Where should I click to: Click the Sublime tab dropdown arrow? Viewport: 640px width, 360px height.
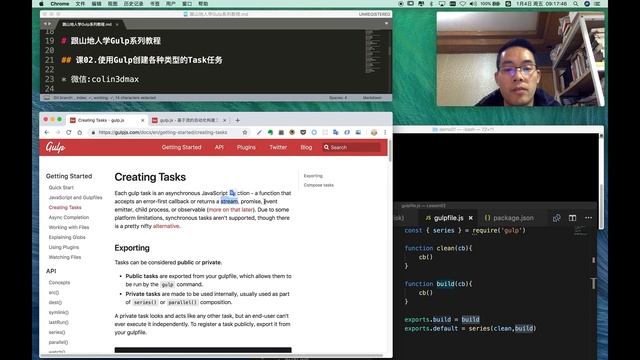(x=386, y=24)
